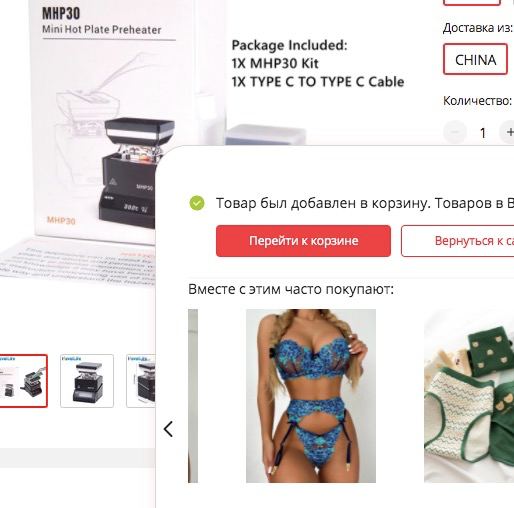Select the red-outlined first gallery thumbnail
This screenshot has height=508, width=514.
pyautogui.click(x=23, y=381)
